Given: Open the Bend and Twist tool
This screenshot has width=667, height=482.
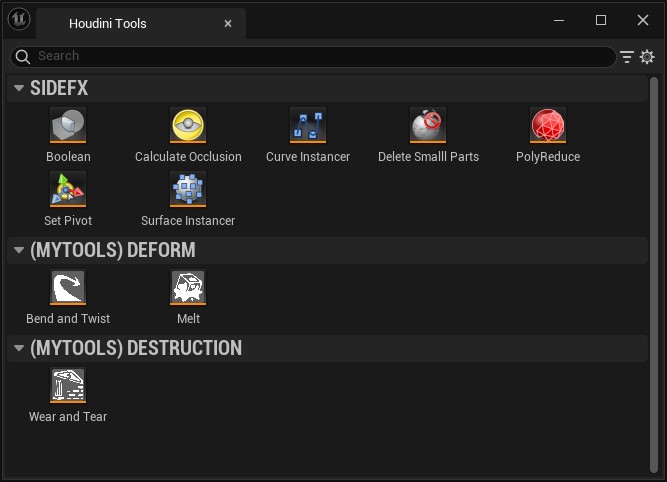Looking at the screenshot, I should [68, 288].
